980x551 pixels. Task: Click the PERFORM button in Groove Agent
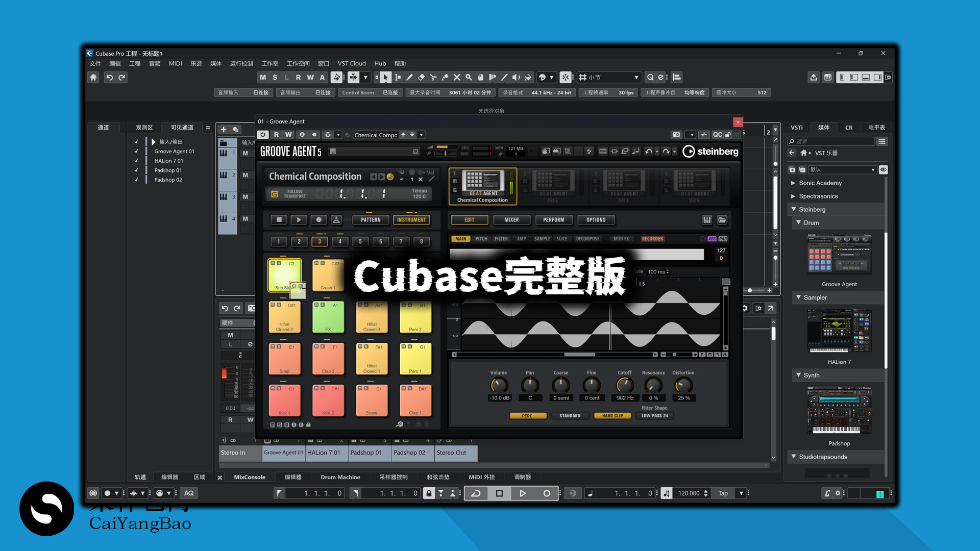[554, 219]
